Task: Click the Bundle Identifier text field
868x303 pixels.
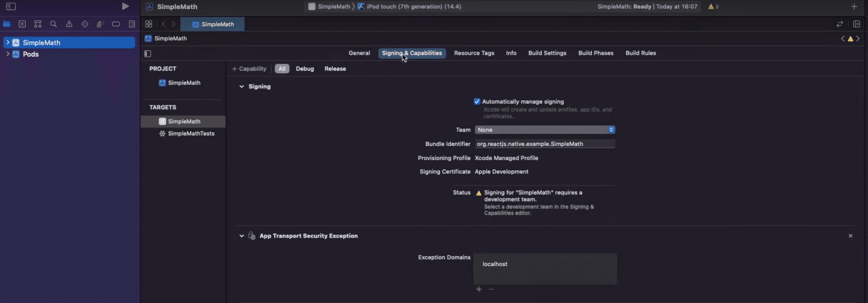Action: [545, 144]
